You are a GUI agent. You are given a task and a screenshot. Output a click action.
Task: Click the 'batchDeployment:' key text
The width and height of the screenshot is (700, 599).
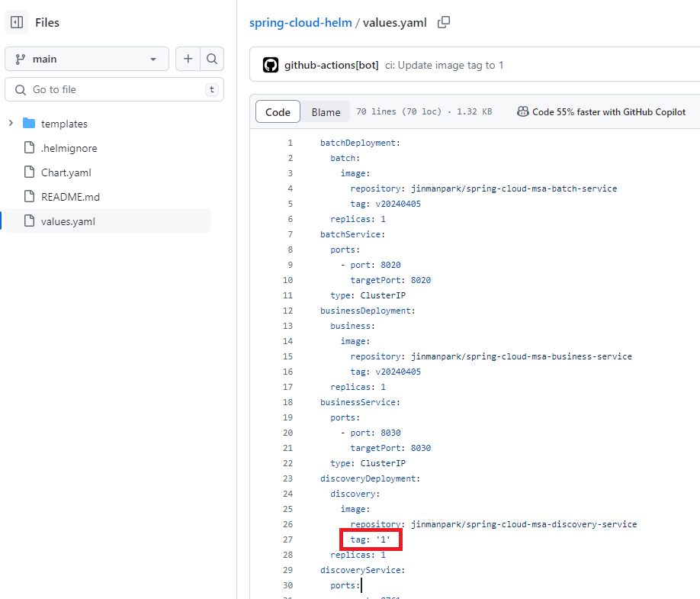coord(360,143)
